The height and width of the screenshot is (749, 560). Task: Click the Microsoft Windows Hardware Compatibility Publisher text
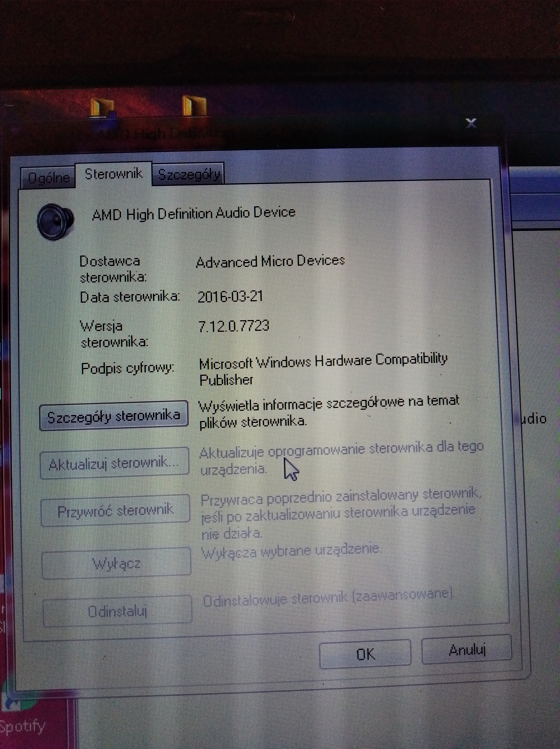click(x=323, y=370)
